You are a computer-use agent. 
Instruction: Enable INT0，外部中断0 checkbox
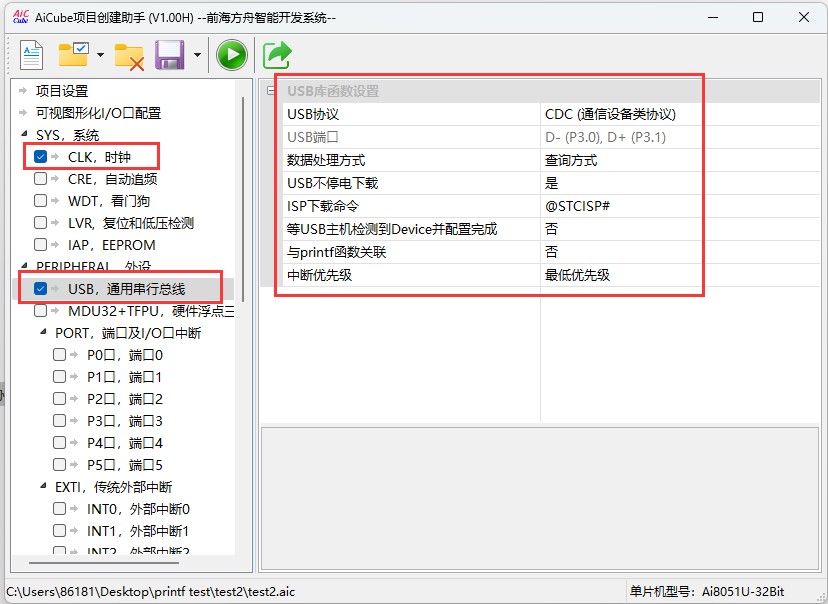click(59, 508)
